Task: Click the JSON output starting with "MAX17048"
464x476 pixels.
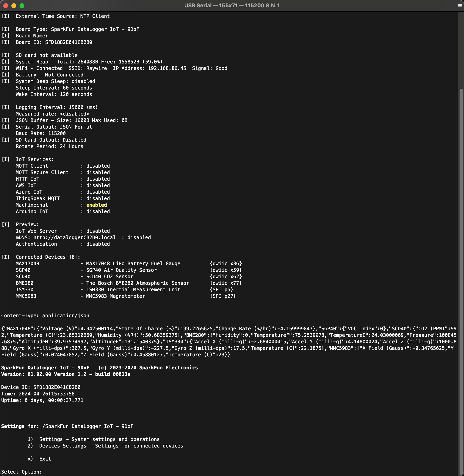Action: (229, 342)
